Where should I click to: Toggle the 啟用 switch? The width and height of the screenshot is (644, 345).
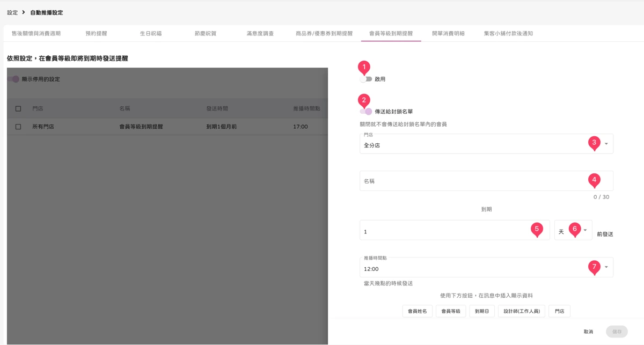pyautogui.click(x=366, y=79)
